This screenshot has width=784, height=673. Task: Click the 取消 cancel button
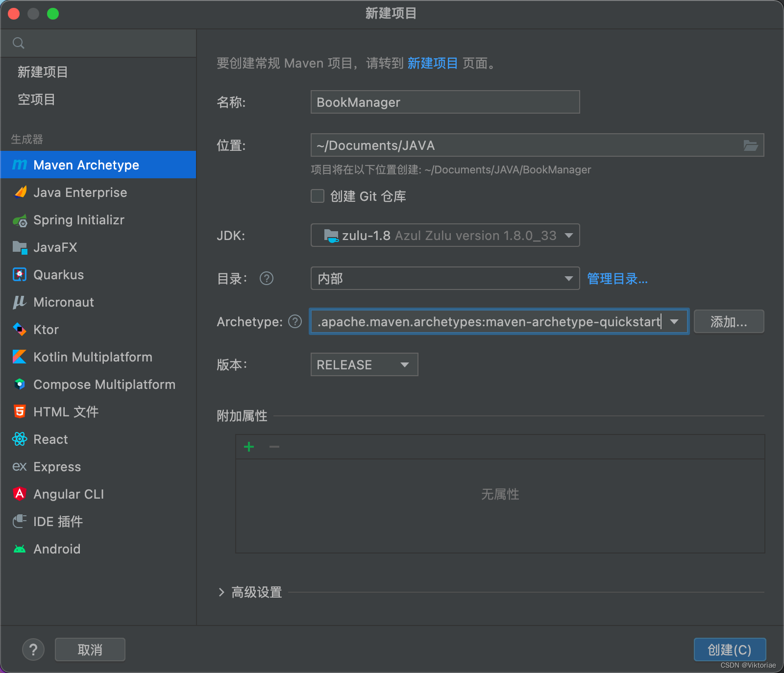(90, 649)
